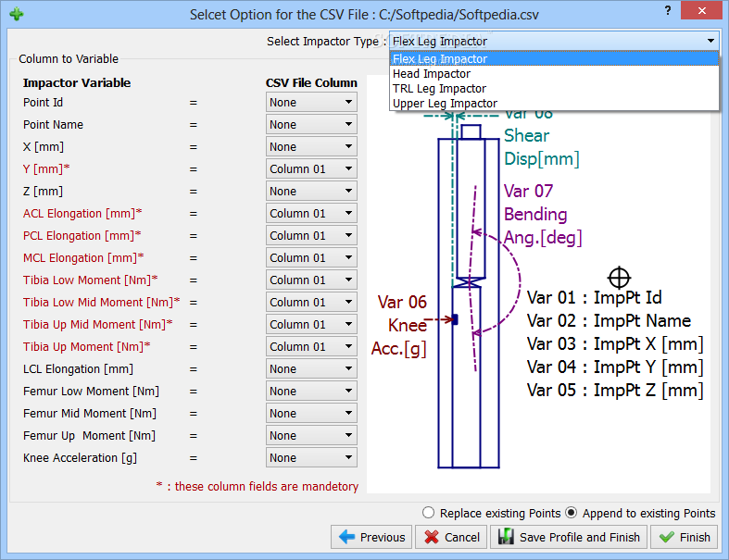This screenshot has width=729, height=560.
Task: Click 'Var 02 : ImpPt Name' text
Action: click(609, 320)
